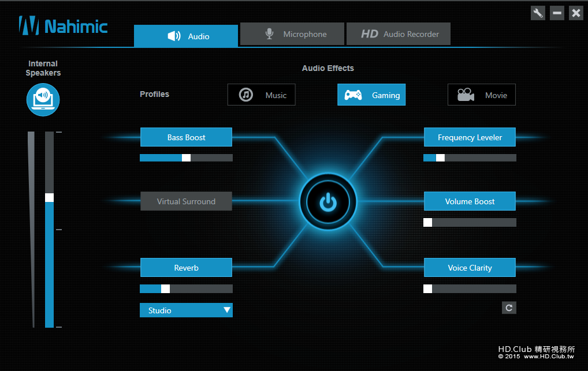Open the Microphone tab
This screenshot has height=371, width=588.
292,33
